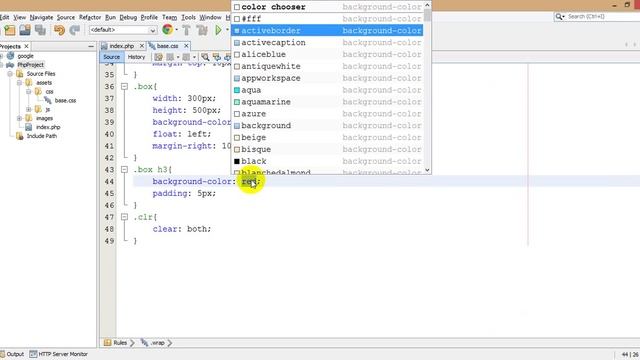Click the google project globe icon
Image resolution: width=640 pixels, height=360 pixels.
(10, 56)
